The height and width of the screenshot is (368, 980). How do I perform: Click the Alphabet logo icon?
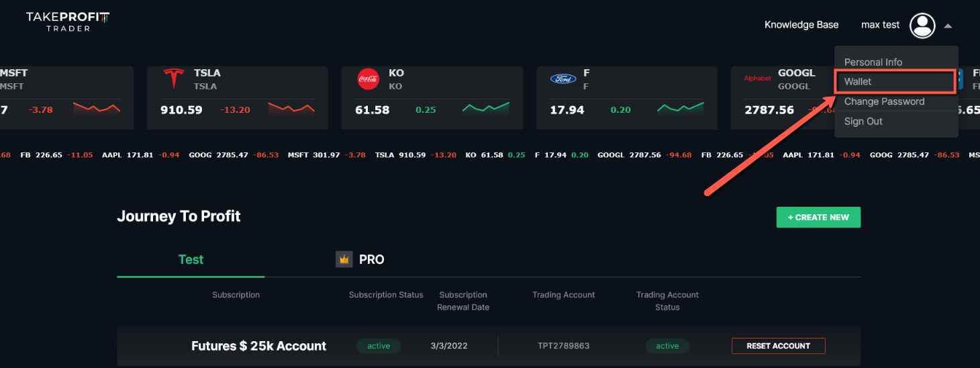[x=757, y=79]
